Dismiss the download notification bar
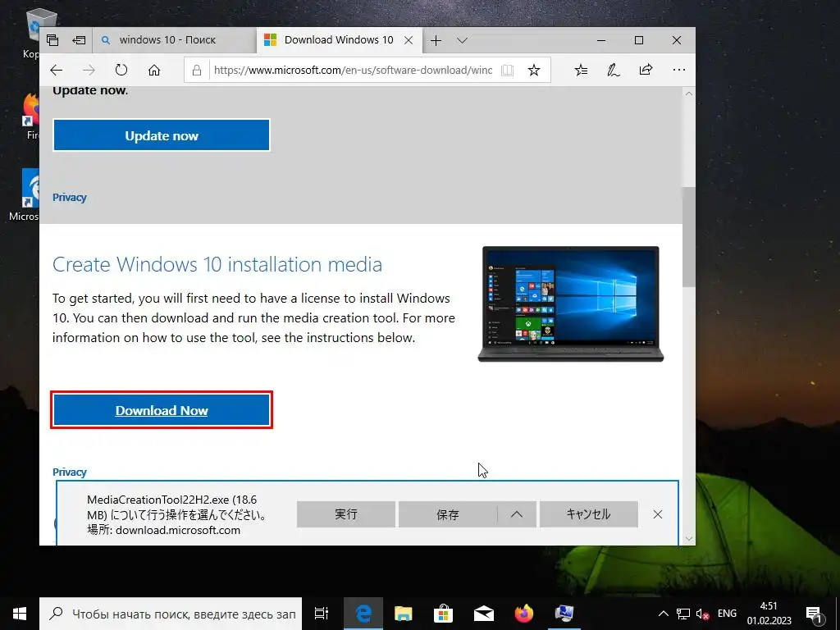 coord(658,514)
